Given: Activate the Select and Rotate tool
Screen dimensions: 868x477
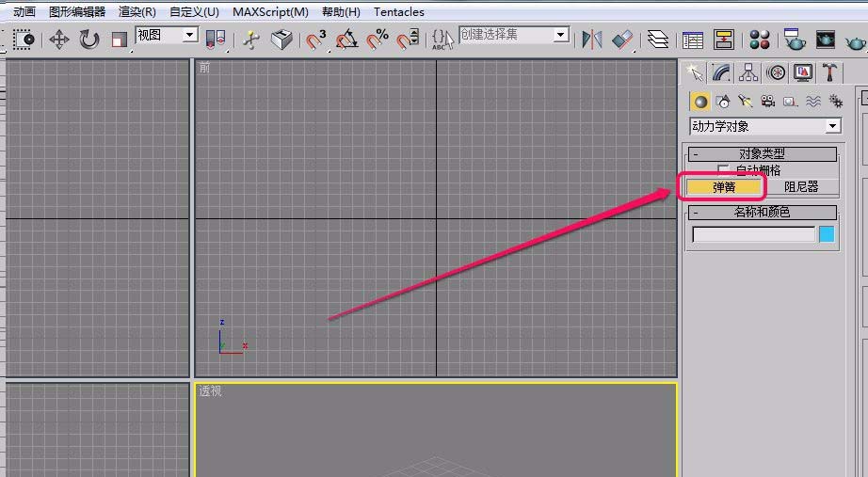Looking at the screenshot, I should pos(88,40).
